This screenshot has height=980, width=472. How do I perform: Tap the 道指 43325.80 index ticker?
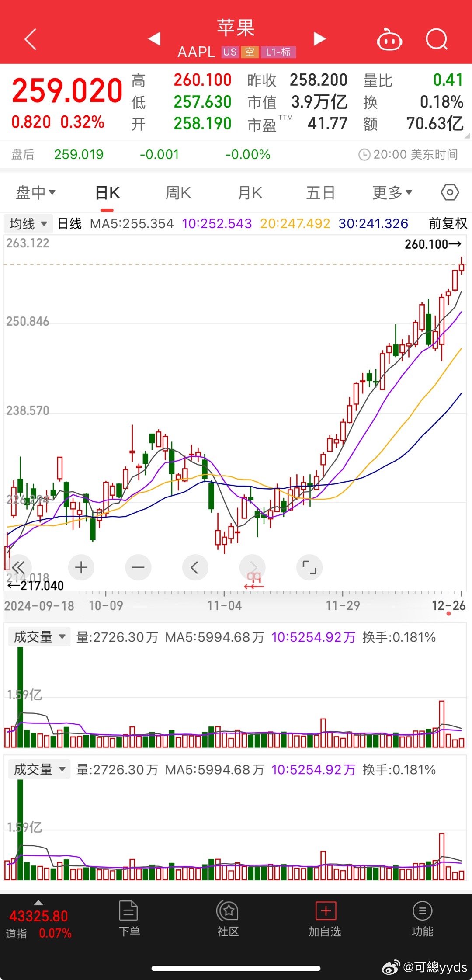point(38,924)
